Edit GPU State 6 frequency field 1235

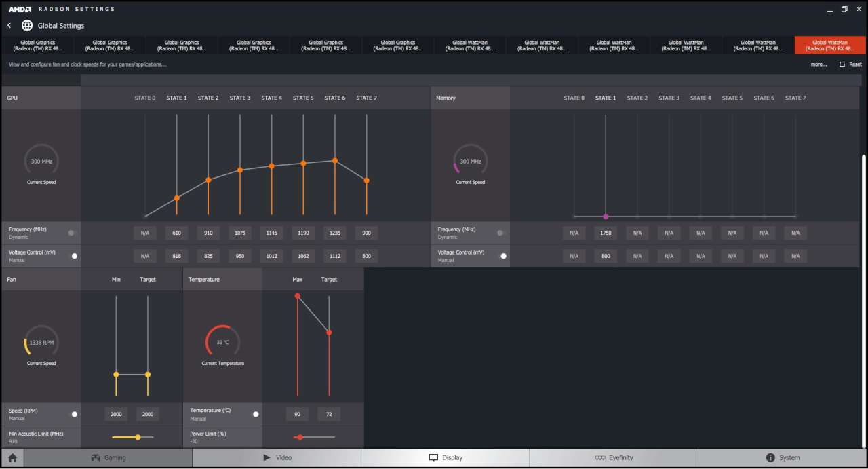335,233
